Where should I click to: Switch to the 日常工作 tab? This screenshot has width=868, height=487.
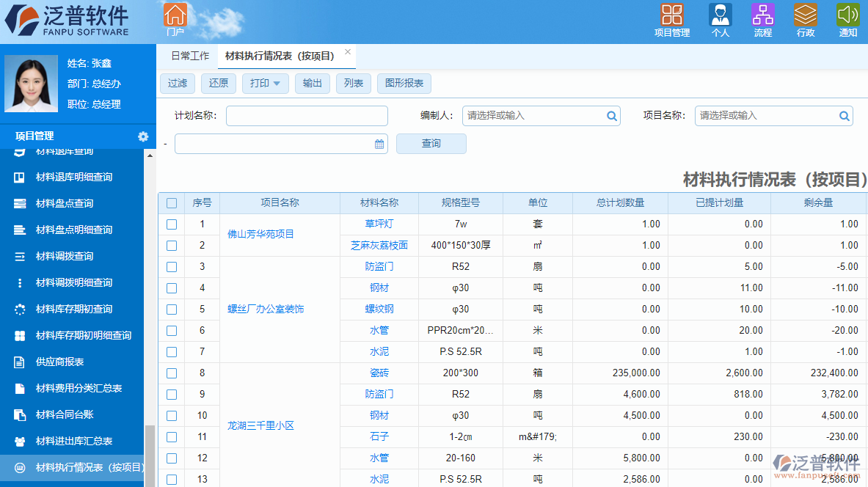pos(189,55)
